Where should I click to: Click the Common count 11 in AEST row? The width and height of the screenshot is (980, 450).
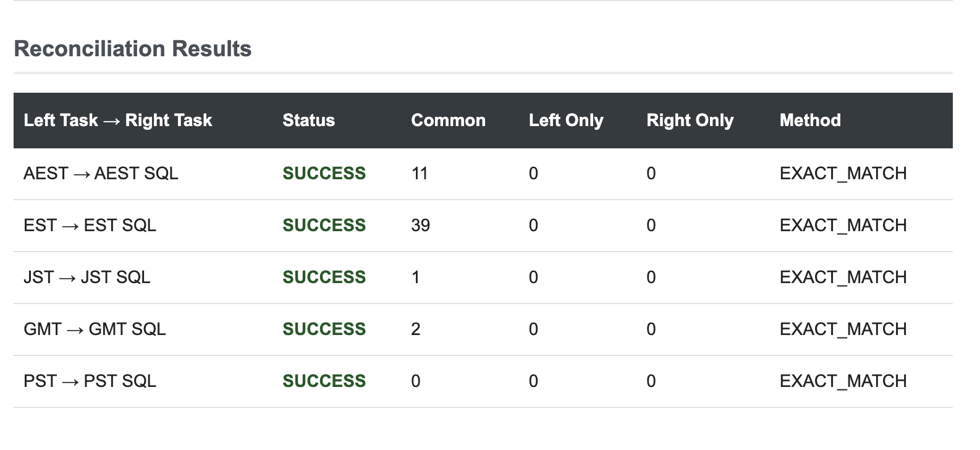click(420, 174)
